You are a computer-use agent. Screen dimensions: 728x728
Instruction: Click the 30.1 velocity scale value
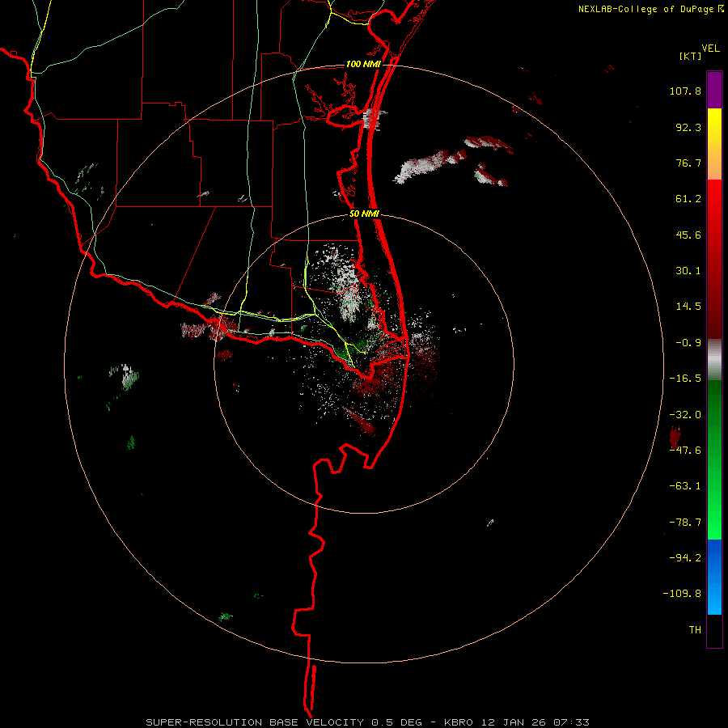[x=688, y=271]
